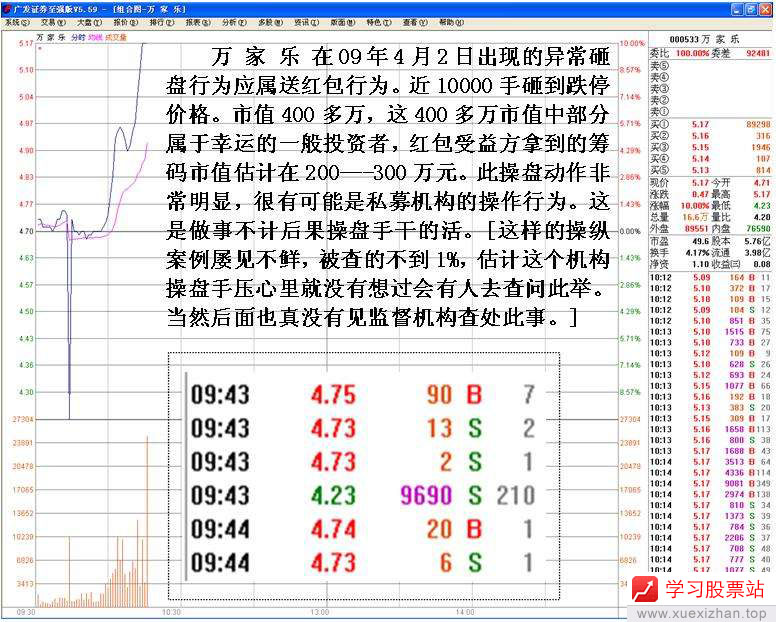Click the 09:30 time axis label
The width and height of the screenshot is (776, 622).
26,612
